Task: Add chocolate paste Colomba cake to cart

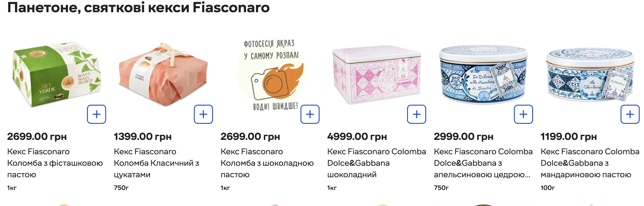Action: click(310, 114)
